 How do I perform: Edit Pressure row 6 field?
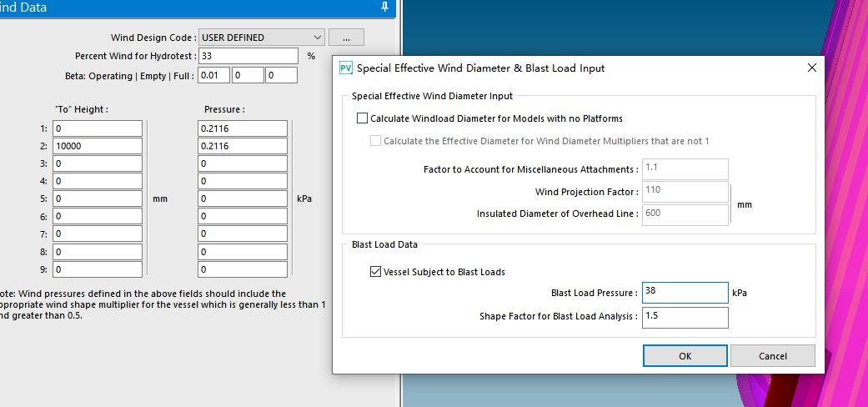pyautogui.click(x=243, y=217)
